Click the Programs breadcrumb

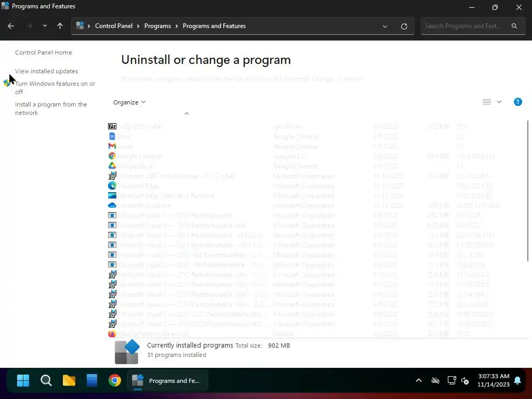click(157, 26)
